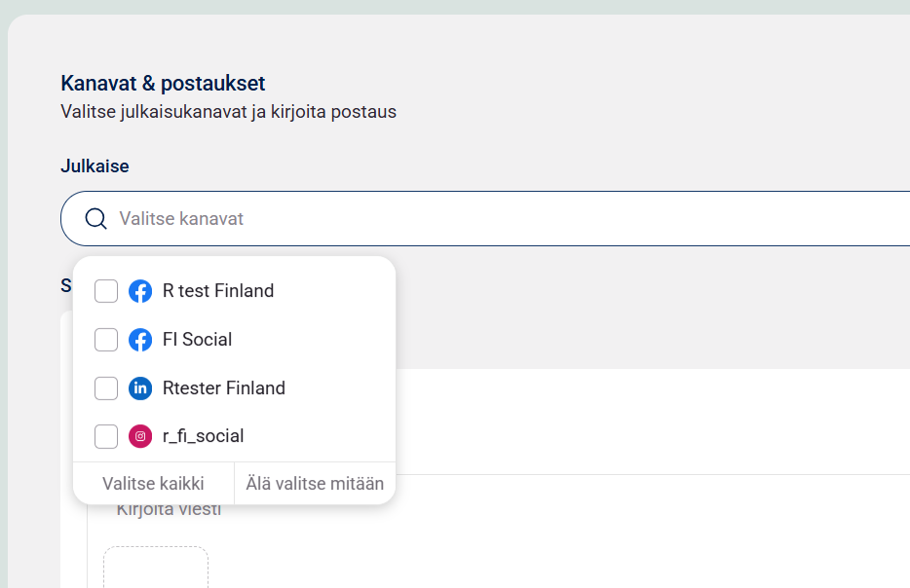The height and width of the screenshot is (588, 910).
Task: Check the Rtester Finland checkbox
Action: [x=106, y=388]
